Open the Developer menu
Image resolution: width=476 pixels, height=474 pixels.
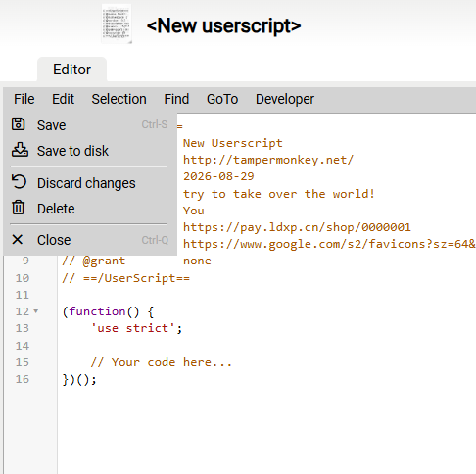[x=285, y=99]
